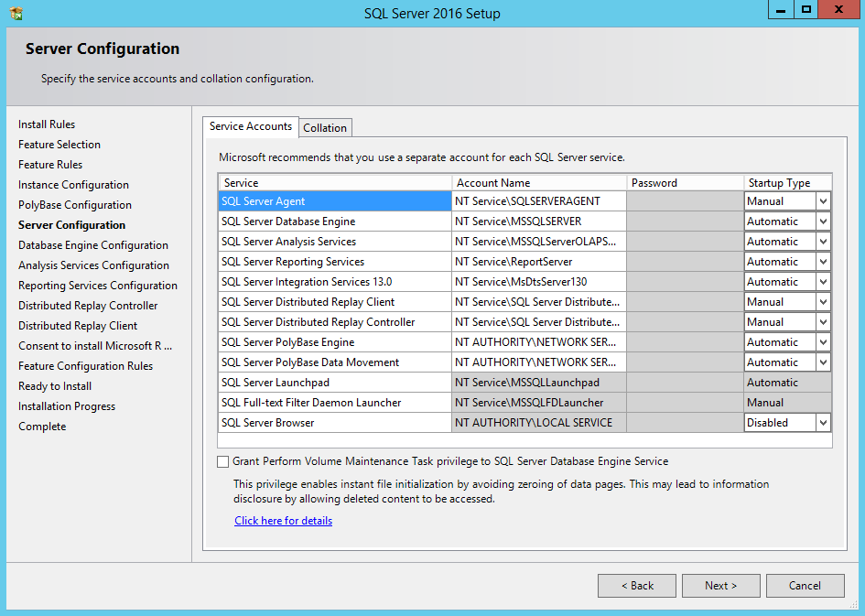Image resolution: width=865 pixels, height=616 pixels.
Task: Select Instance Configuration in the left pane
Action: pos(73,184)
